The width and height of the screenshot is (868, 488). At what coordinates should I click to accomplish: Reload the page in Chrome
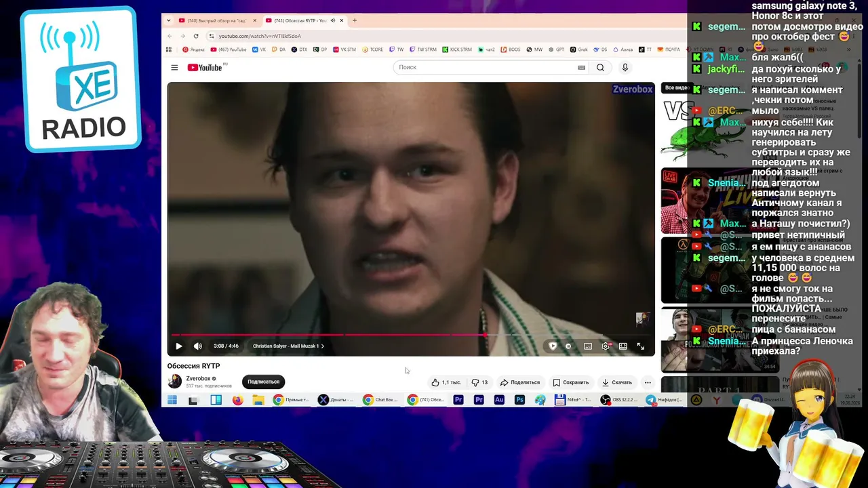[x=196, y=36]
